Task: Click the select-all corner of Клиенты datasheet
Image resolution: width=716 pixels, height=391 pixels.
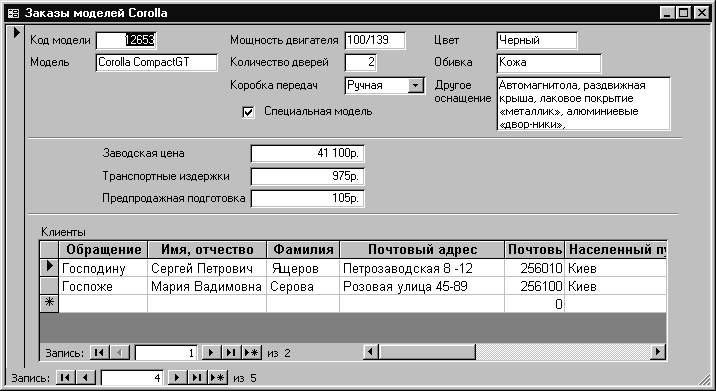Action: [49, 249]
